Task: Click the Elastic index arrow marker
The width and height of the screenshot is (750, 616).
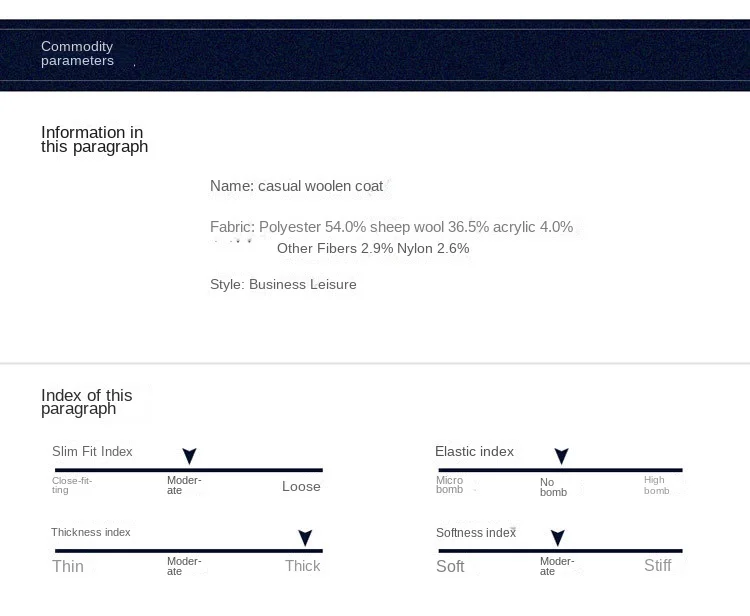Action: tap(561, 457)
